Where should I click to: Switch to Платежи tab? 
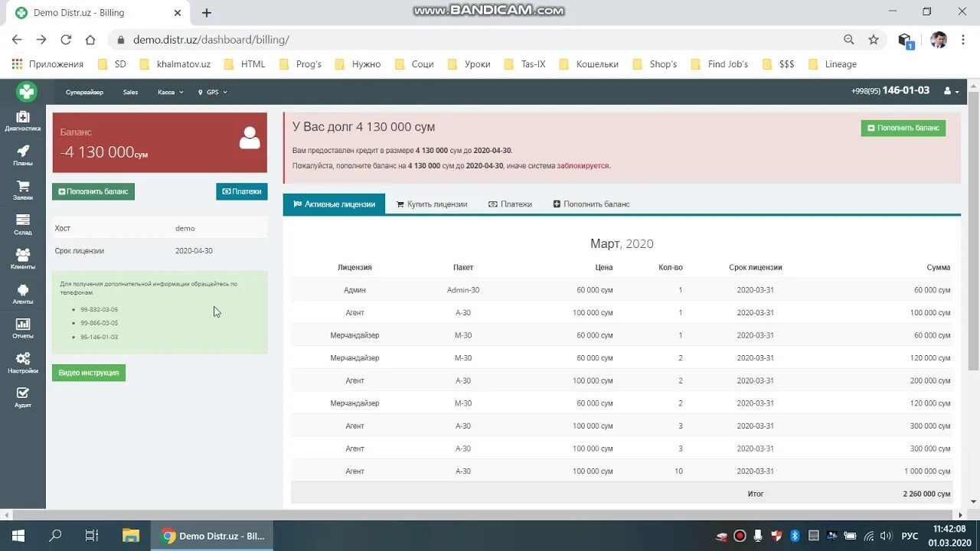click(510, 204)
